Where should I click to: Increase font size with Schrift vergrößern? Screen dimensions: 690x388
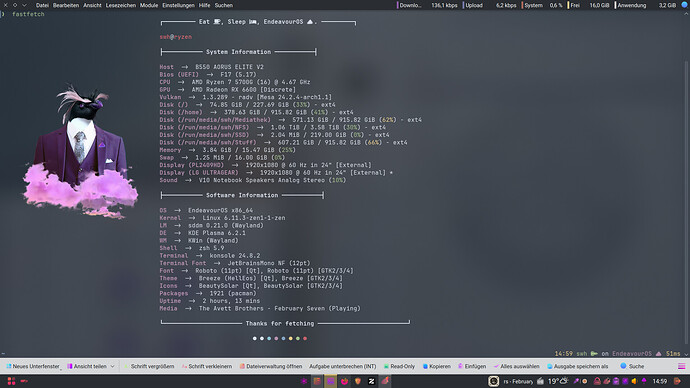coord(149,366)
